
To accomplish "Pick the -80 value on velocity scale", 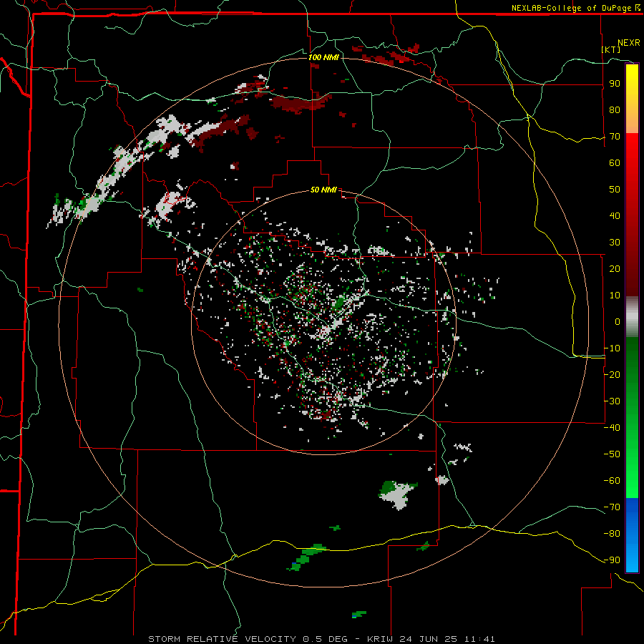I will pos(612,534).
